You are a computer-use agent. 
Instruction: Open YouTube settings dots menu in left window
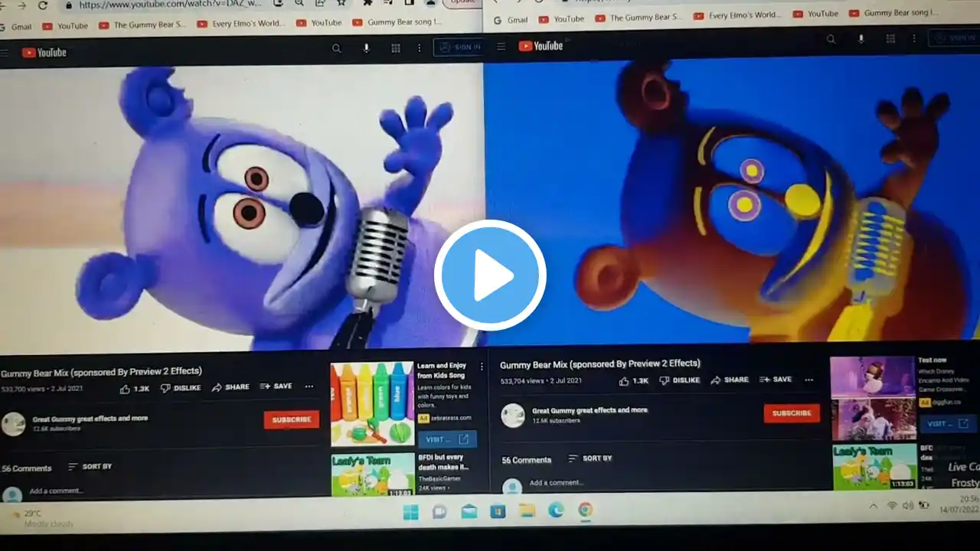(419, 48)
